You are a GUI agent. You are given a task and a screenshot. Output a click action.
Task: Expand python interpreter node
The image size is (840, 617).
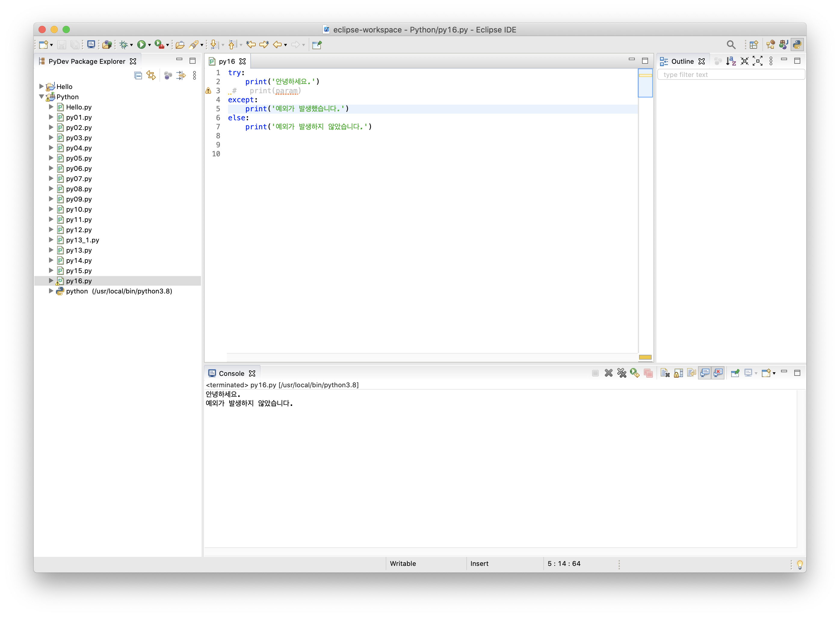pos(51,291)
